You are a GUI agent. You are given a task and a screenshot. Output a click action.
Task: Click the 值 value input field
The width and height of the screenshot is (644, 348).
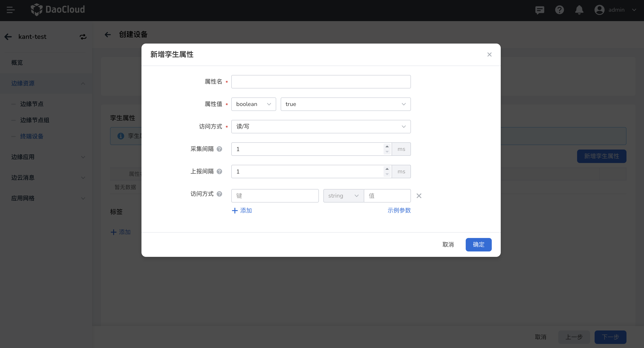[x=387, y=196]
